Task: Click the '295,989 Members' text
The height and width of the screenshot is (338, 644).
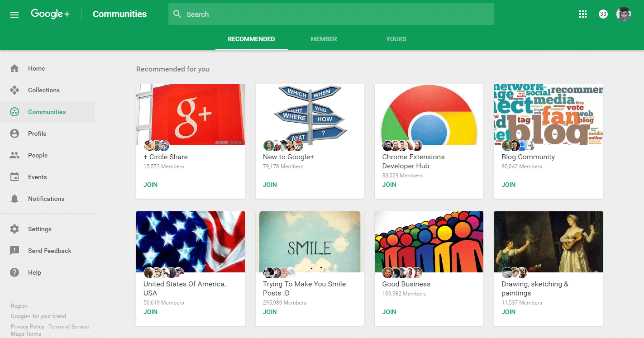Action: click(285, 303)
